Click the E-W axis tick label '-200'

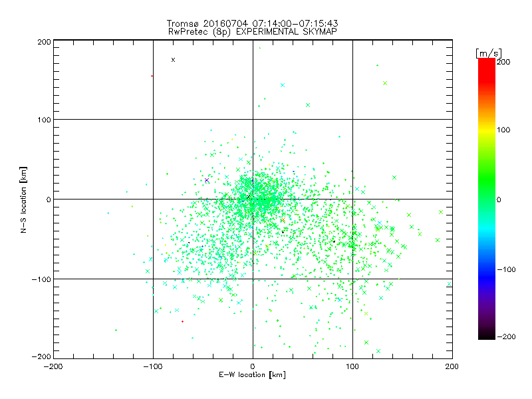(53, 367)
